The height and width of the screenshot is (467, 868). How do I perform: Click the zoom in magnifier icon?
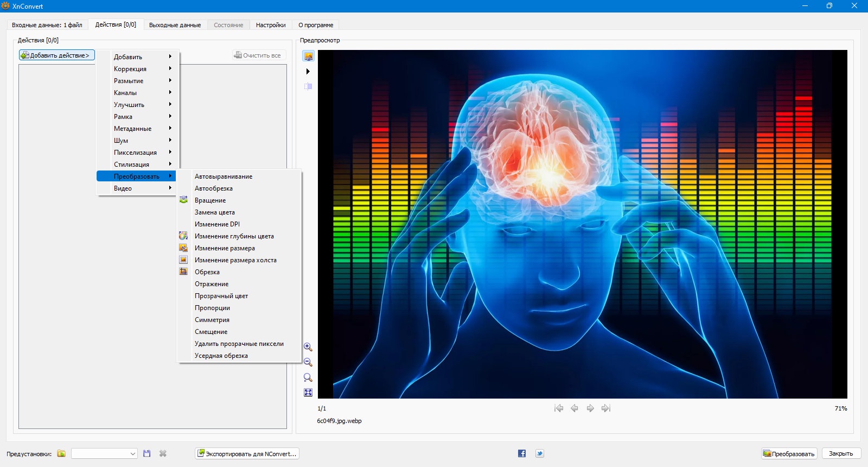[308, 347]
